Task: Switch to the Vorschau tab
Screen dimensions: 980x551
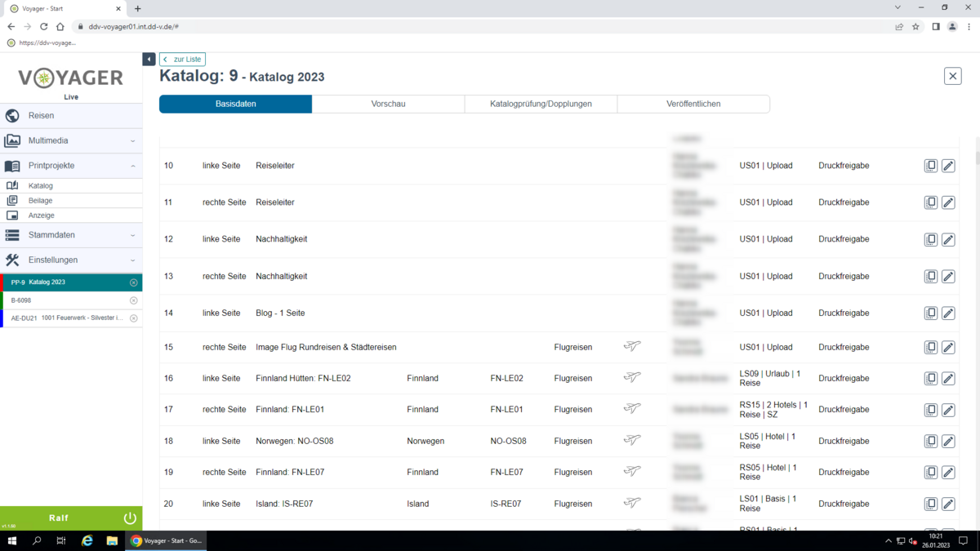Action: [x=388, y=104]
